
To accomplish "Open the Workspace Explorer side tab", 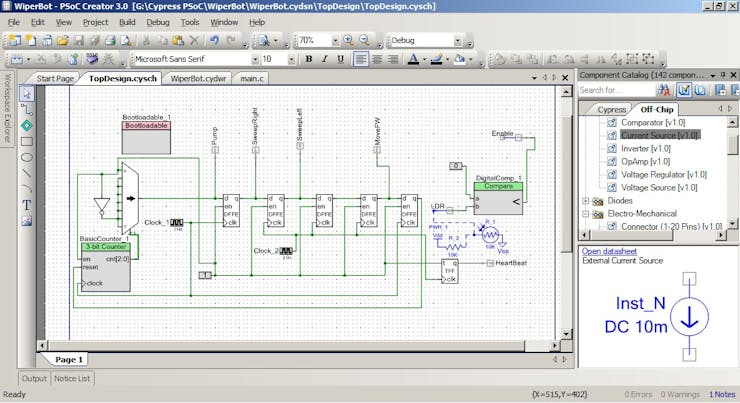I will (x=7, y=108).
